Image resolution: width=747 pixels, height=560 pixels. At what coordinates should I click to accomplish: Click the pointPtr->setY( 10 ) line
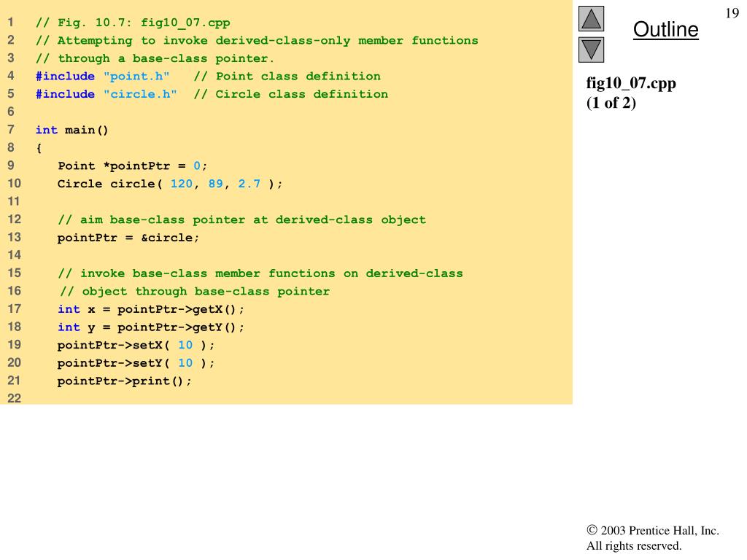click(x=136, y=363)
